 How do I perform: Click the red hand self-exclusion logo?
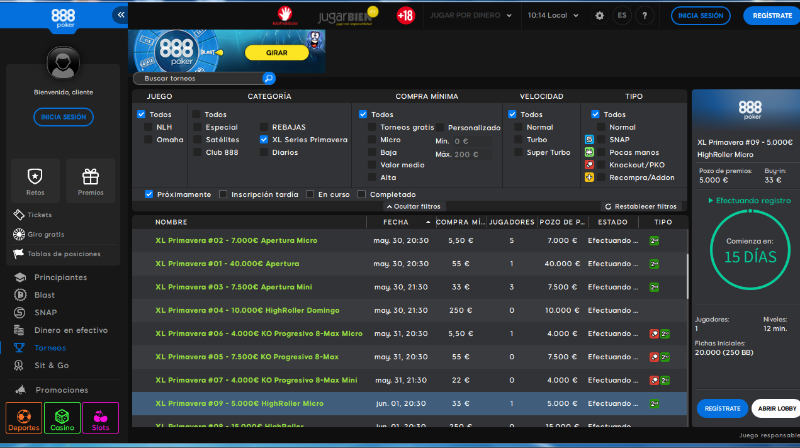(x=285, y=15)
